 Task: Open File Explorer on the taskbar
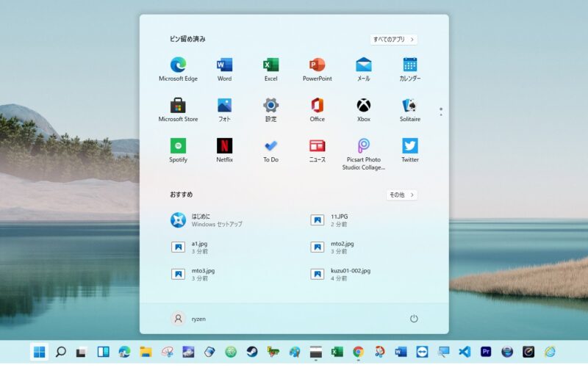click(146, 352)
